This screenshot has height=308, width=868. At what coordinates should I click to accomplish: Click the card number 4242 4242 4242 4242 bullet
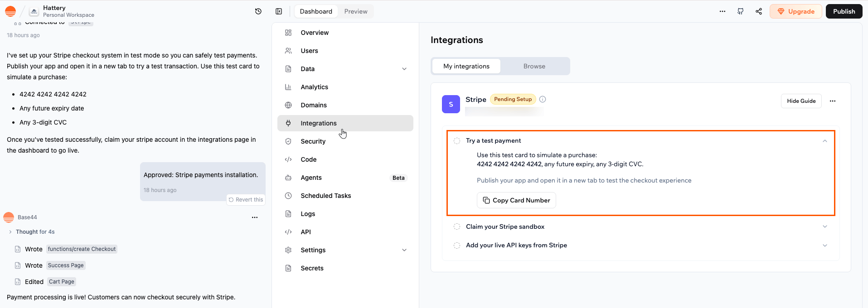[53, 94]
